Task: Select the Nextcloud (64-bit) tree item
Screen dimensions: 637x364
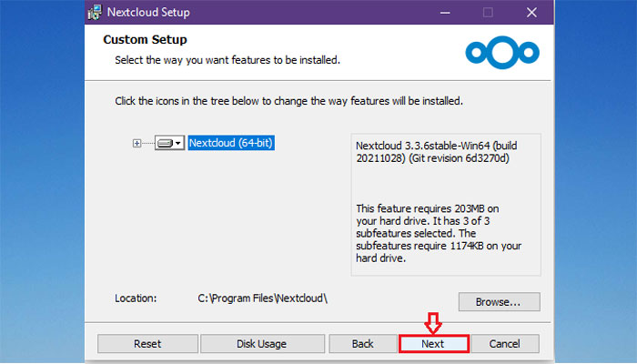Action: click(231, 143)
